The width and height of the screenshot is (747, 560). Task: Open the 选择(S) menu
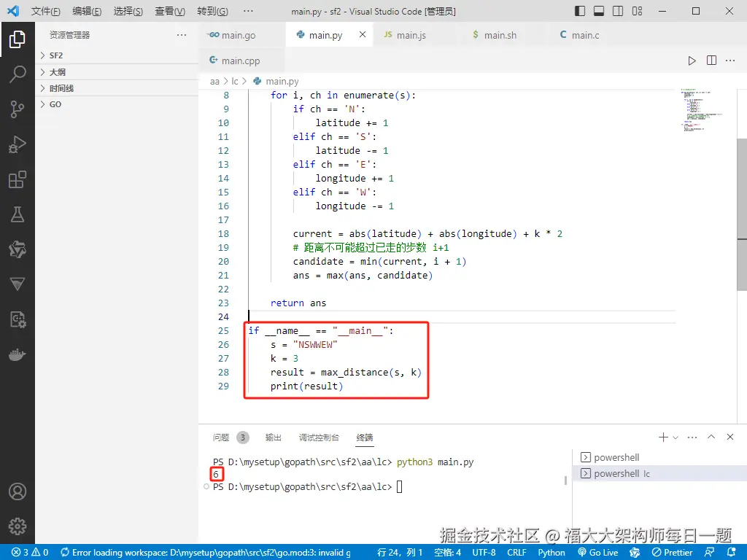pyautogui.click(x=128, y=11)
